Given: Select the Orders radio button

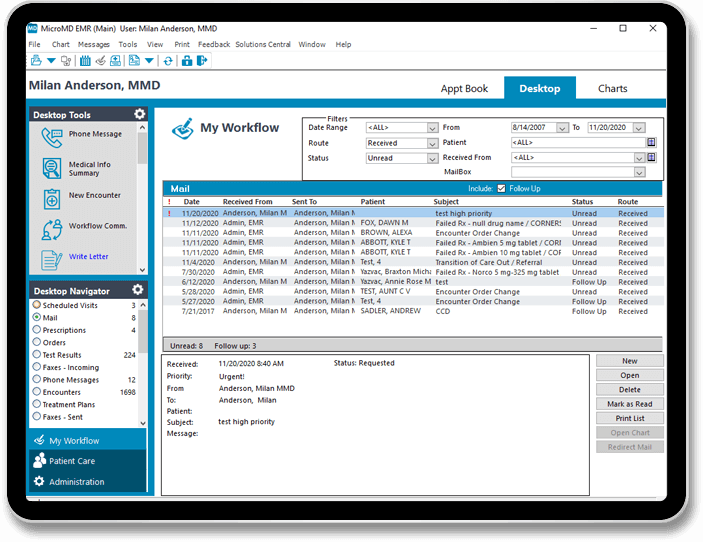Looking at the screenshot, I should [37, 342].
